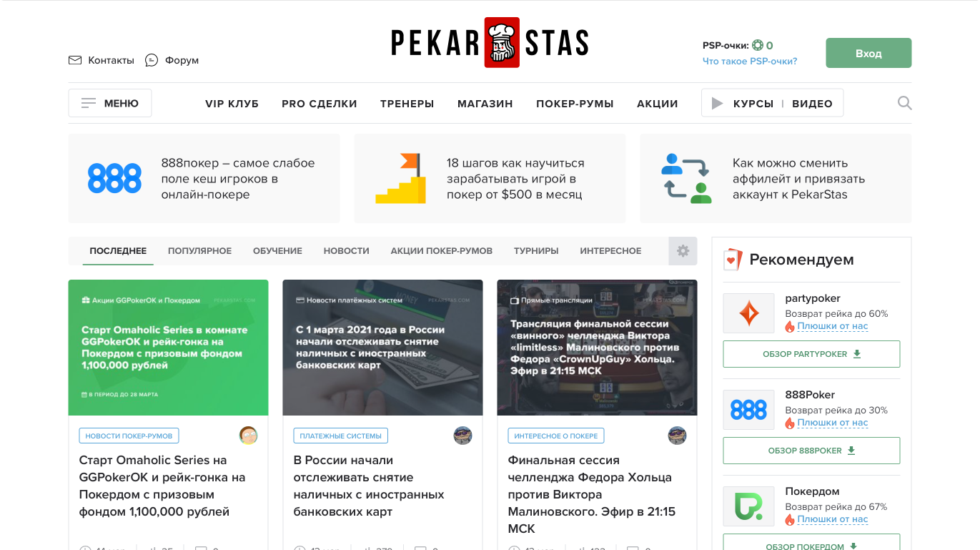The width and height of the screenshot is (980, 550).
Task: Open the МЕНЮ hamburger menu
Action: 110,103
